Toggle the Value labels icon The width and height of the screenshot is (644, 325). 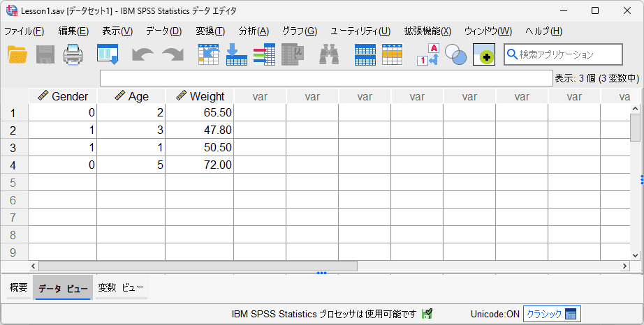tap(428, 54)
